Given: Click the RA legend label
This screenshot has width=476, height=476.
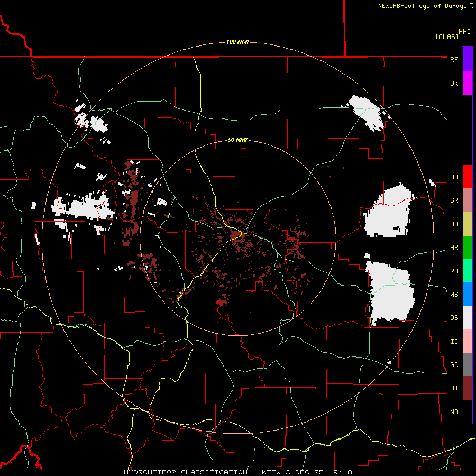Looking at the screenshot, I should coord(454,271).
